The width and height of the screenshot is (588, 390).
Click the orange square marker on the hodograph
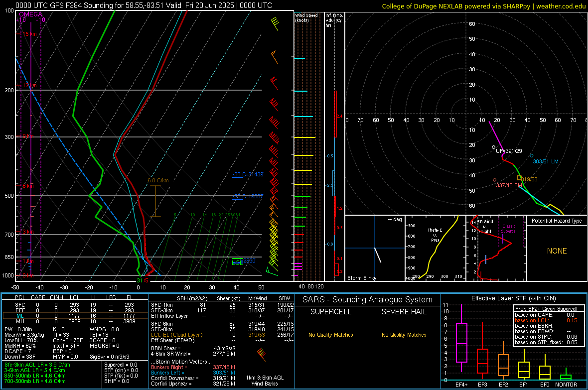click(x=519, y=178)
